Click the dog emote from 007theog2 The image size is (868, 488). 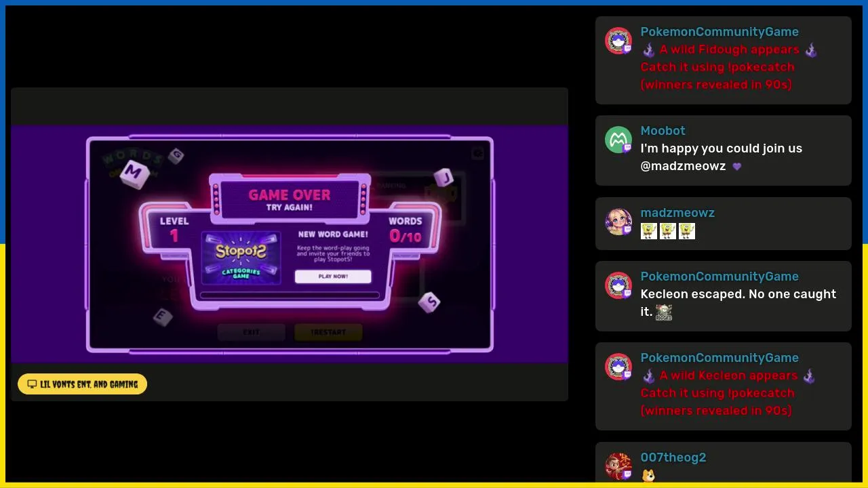tap(649, 476)
